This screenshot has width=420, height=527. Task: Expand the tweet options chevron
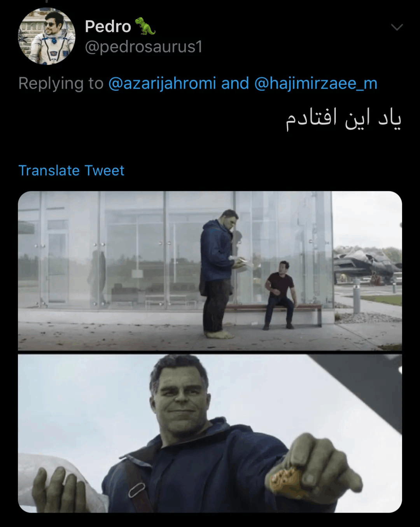click(x=397, y=27)
